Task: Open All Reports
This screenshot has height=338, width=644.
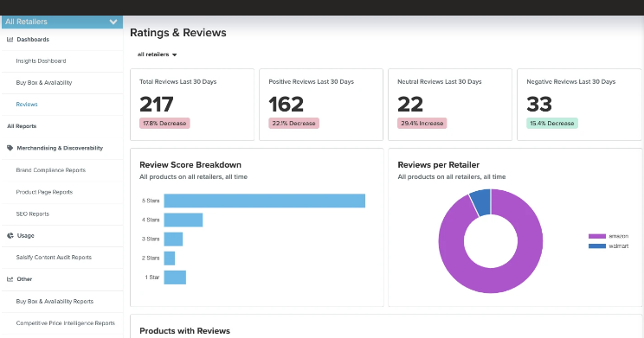Action: click(22, 126)
